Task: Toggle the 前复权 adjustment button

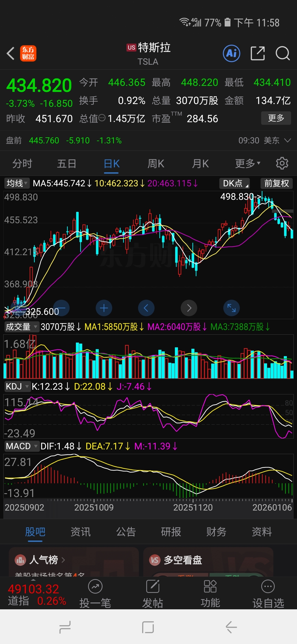Action: click(277, 183)
